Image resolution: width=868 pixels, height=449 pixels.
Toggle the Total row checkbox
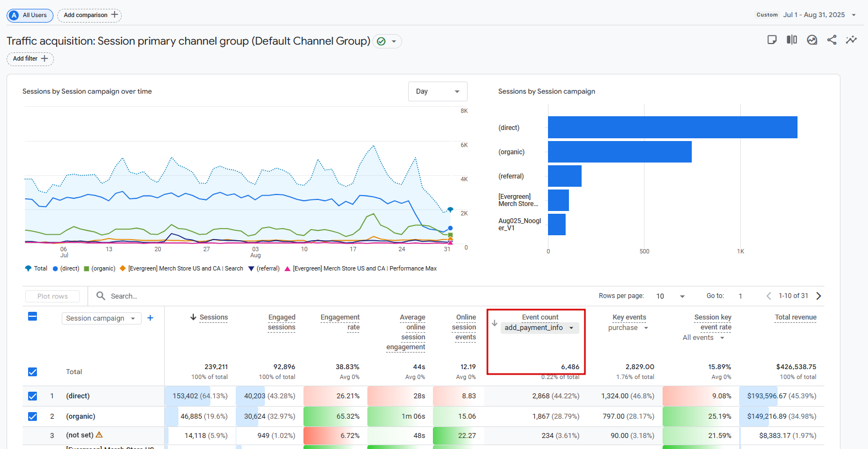click(x=32, y=372)
